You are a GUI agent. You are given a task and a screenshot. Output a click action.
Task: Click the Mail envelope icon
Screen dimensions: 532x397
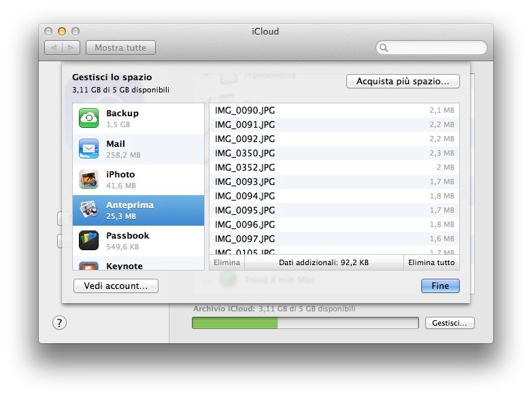pos(89,149)
